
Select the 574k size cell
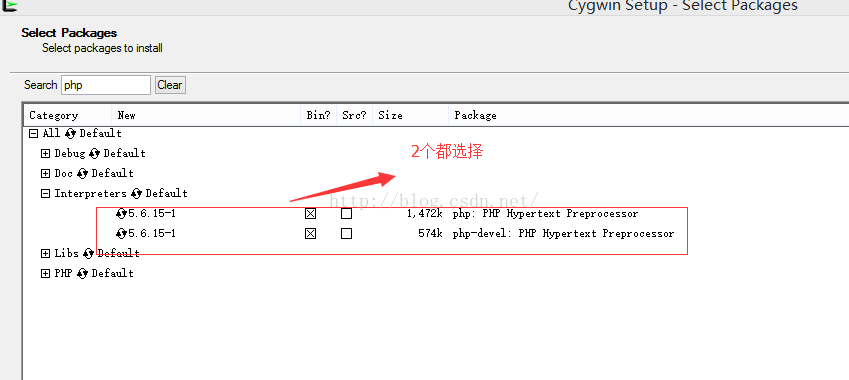point(431,234)
